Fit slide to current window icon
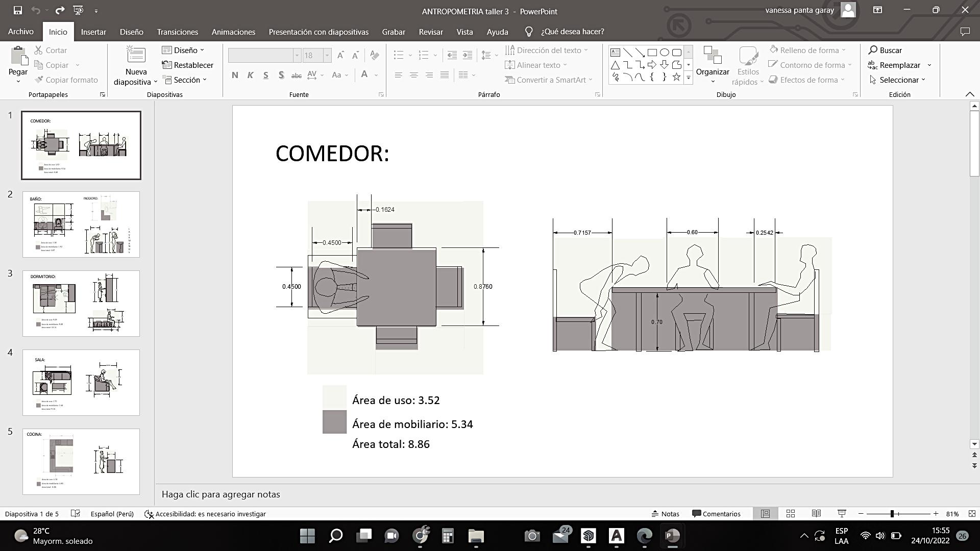 [x=972, y=514]
